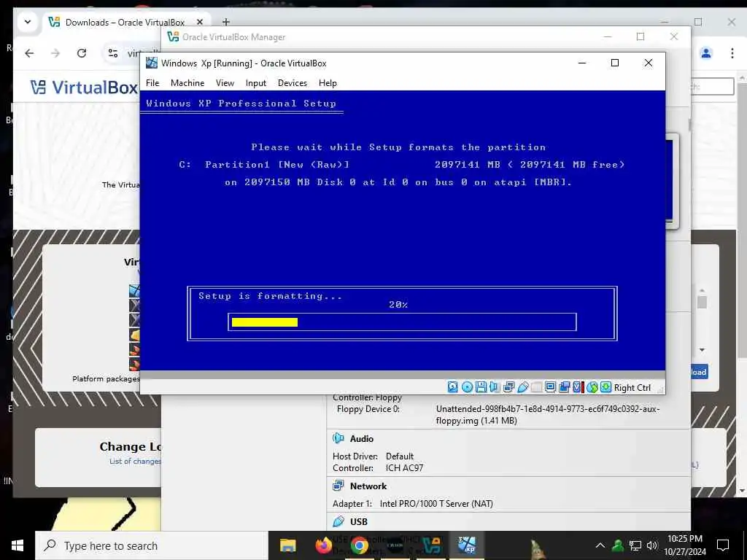Image resolution: width=747 pixels, height=560 pixels.
Task: Click the USB devices icon in VM status bar
Action: tap(522, 387)
